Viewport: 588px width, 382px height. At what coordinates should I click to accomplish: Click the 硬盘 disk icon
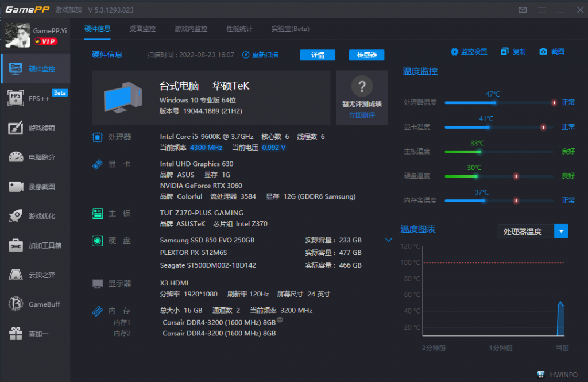pyautogui.click(x=98, y=241)
